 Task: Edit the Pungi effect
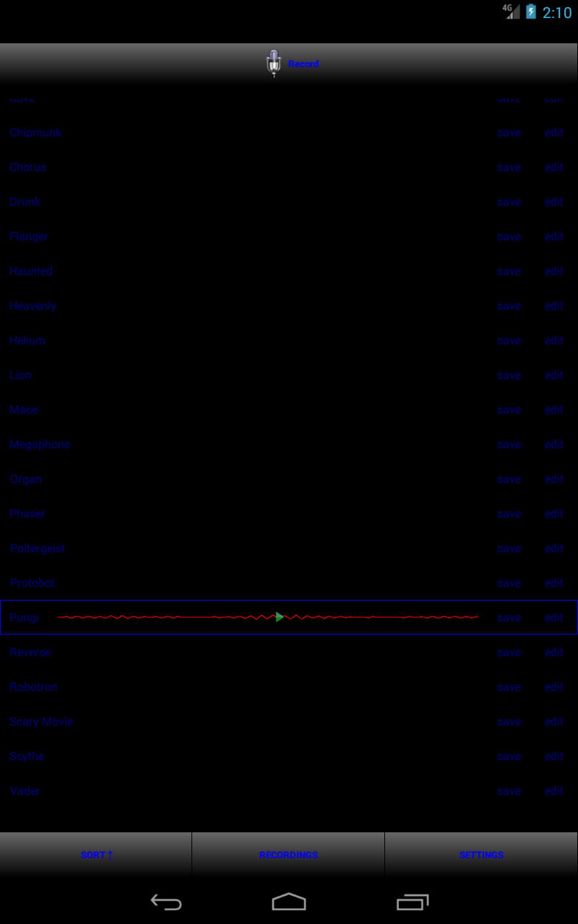[554, 618]
